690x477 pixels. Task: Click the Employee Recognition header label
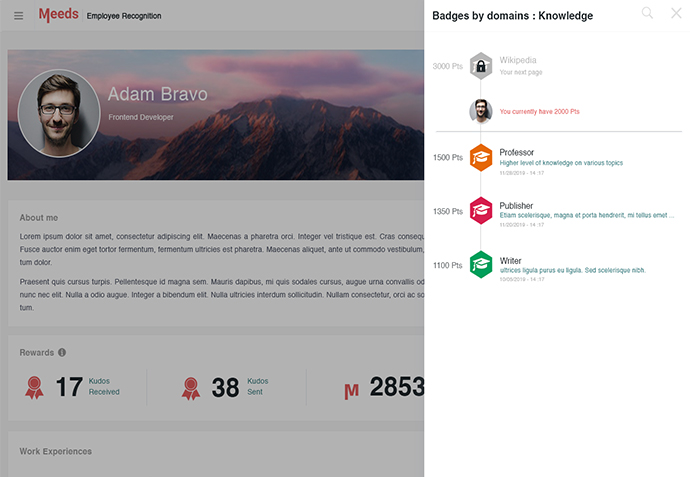[x=124, y=16]
